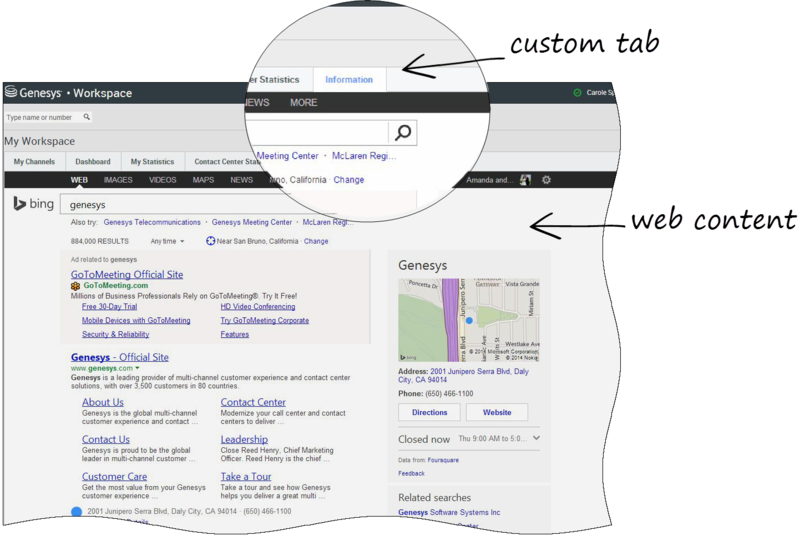Image resolution: width=800 pixels, height=536 pixels.
Task: Click the Genesys Workspace logo icon
Action: click(x=11, y=93)
